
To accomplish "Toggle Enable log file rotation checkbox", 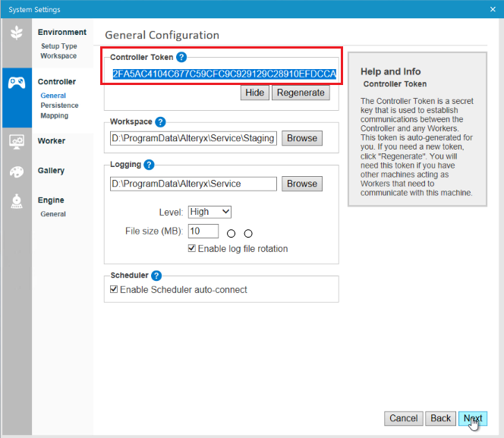I will click(192, 248).
